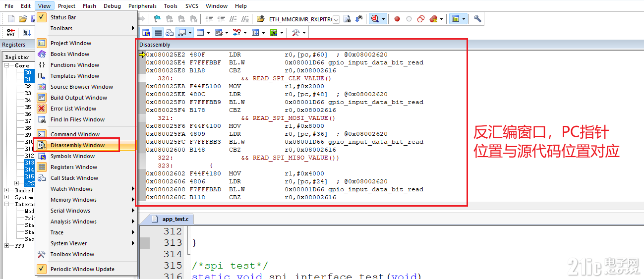Click the indent selected lines icon
Screen dimensions: 644x279
click(x=209, y=19)
